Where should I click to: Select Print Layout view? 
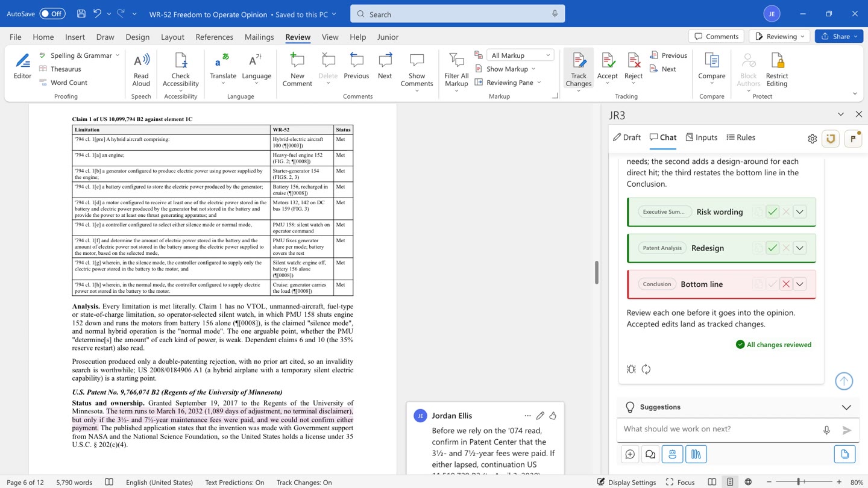[x=730, y=482]
